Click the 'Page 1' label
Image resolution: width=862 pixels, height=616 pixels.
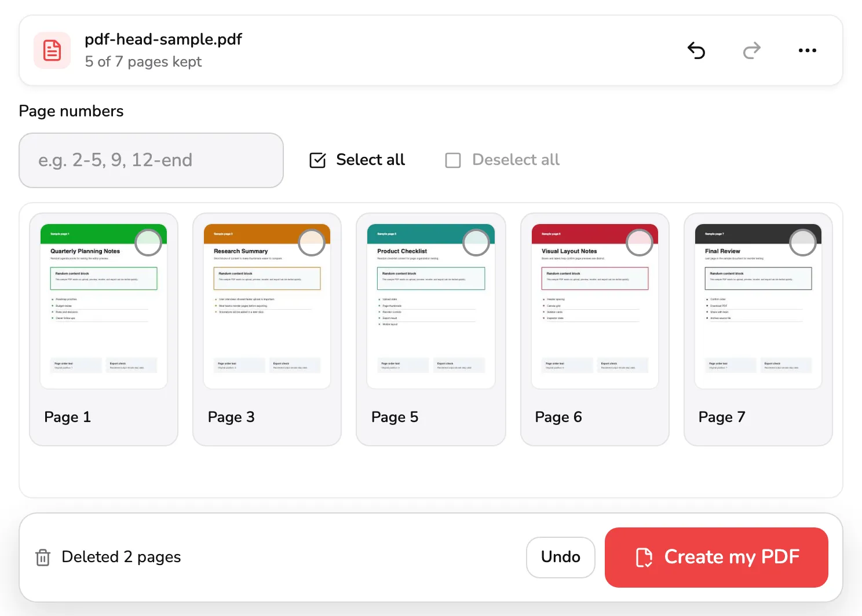[67, 417]
